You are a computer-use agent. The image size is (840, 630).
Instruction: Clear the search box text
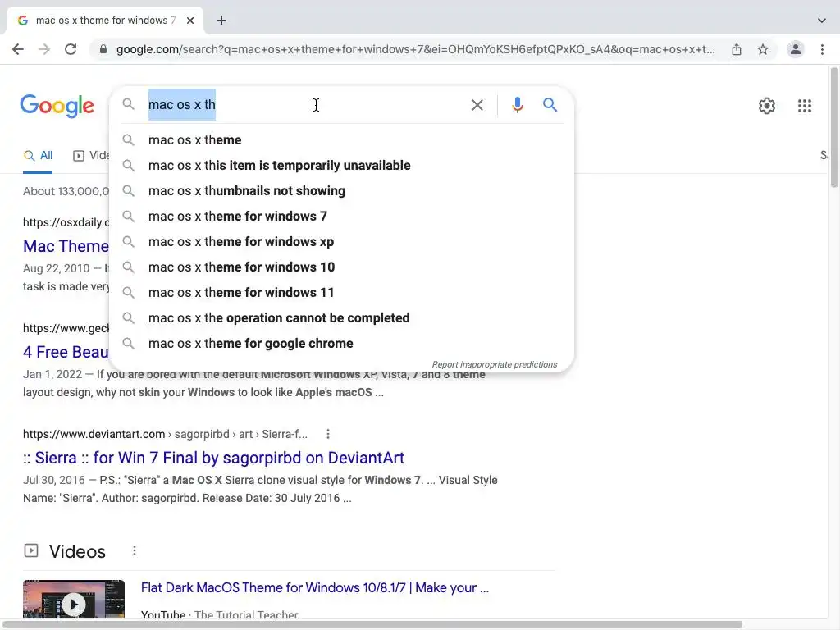(477, 104)
